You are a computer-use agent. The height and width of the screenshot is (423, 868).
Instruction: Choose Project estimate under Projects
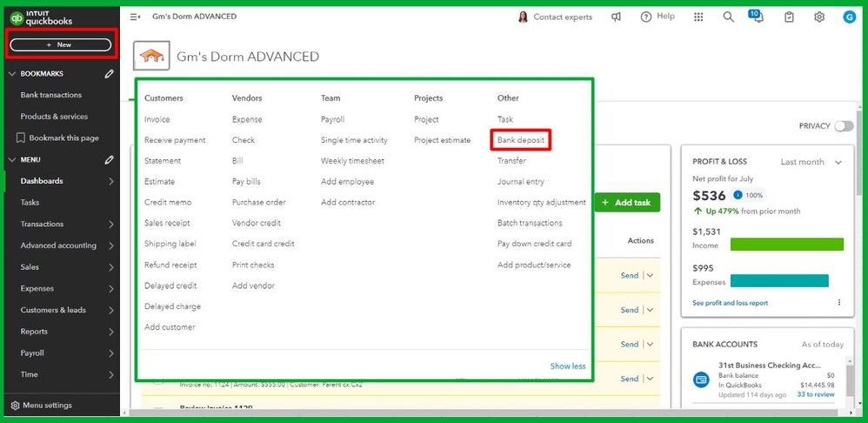coord(443,140)
